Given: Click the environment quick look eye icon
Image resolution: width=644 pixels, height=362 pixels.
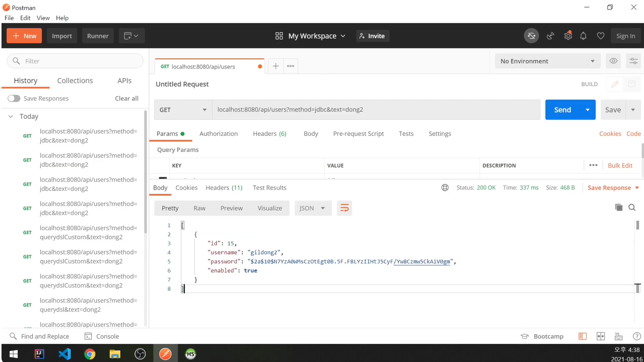Looking at the screenshot, I should [613, 61].
